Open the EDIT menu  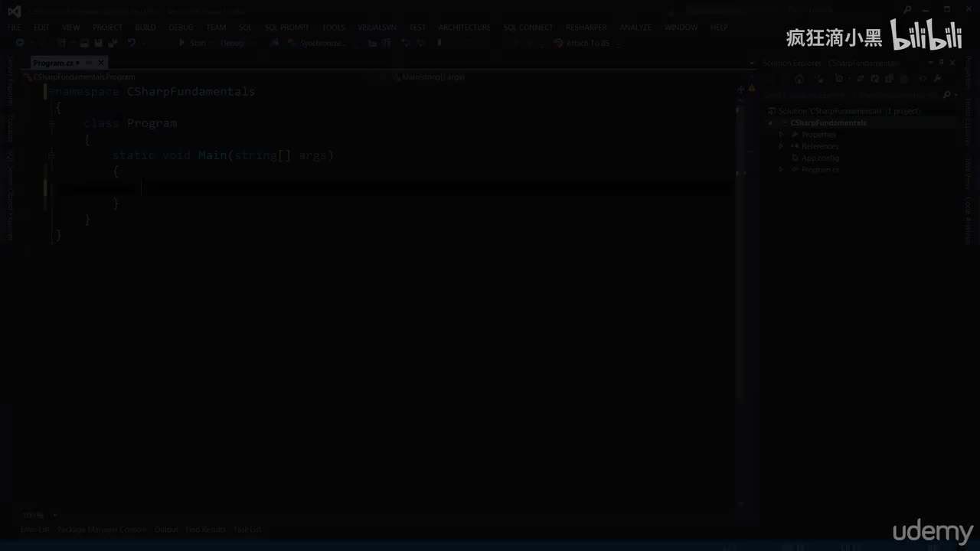click(41, 28)
